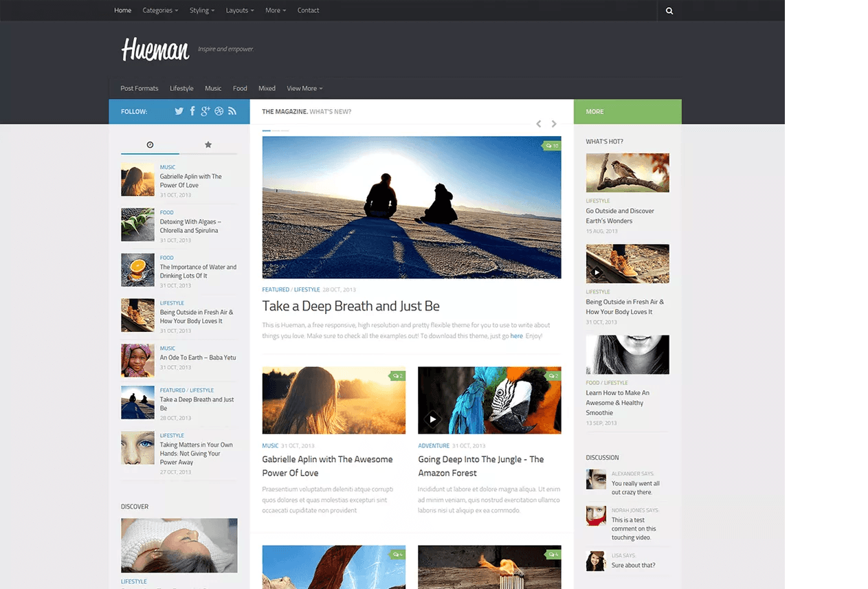The height and width of the screenshot is (589, 868).
Task: Open Music in header navigation
Action: coord(213,88)
